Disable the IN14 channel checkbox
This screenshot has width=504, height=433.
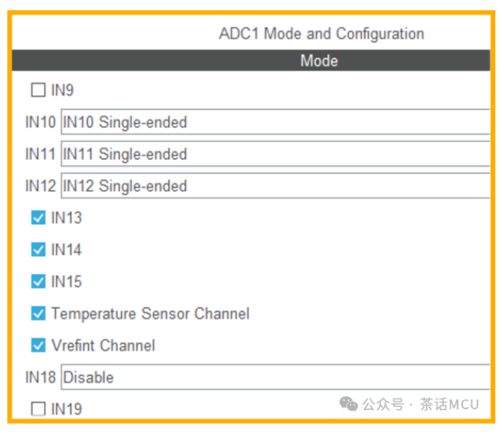(x=38, y=249)
